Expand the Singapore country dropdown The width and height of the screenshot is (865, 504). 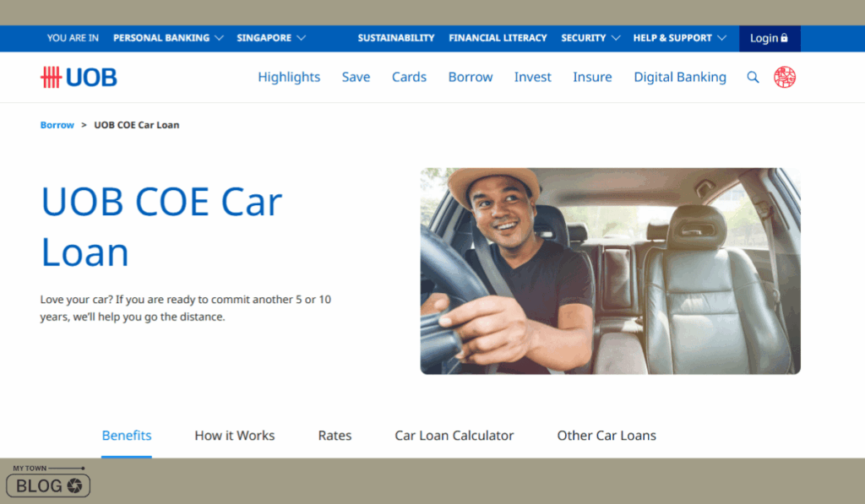click(x=271, y=38)
